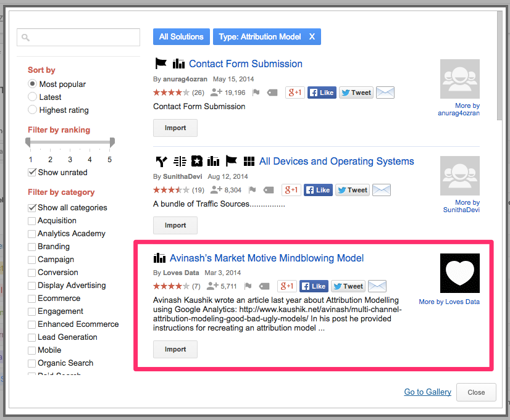The height and width of the screenshot is (420, 510).
Task: Flag Contact Form Submission as inappropriate
Action: click(x=256, y=93)
